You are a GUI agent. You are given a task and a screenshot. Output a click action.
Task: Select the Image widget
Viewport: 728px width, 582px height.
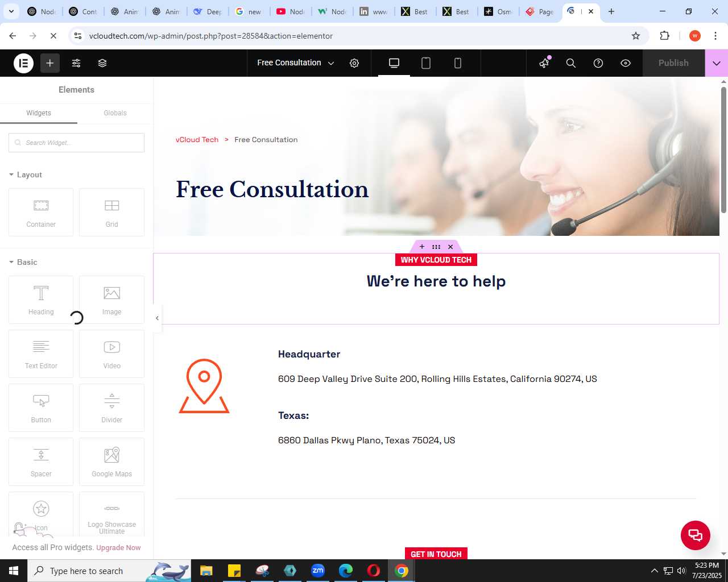click(x=111, y=300)
